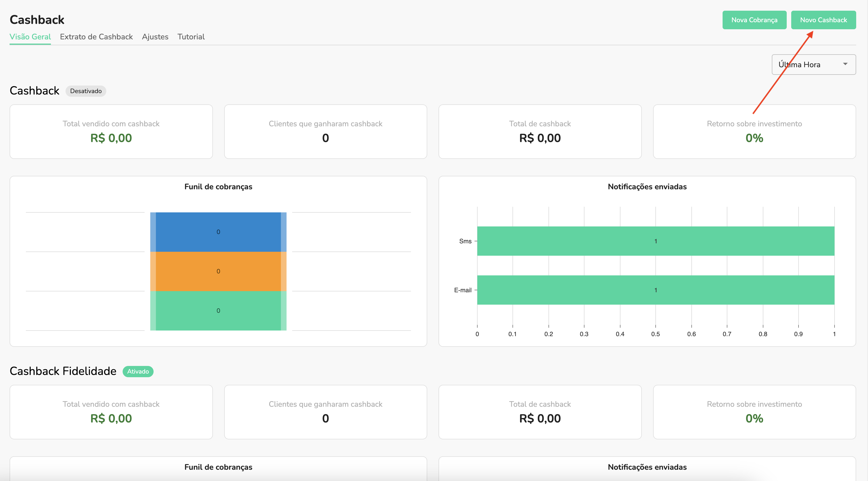Click first Total vendido com cashback card
This screenshot has height=481, width=868.
coord(111,131)
